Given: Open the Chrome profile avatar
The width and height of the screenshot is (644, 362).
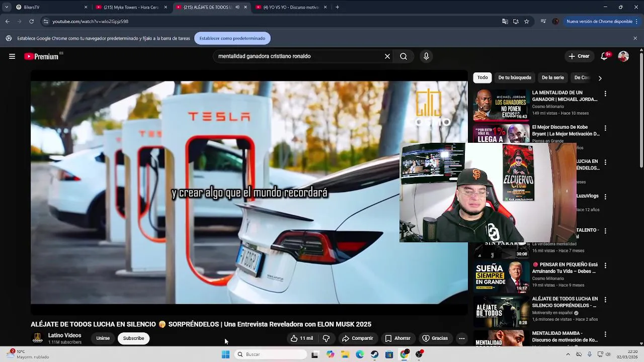Looking at the screenshot, I should click(555, 22).
